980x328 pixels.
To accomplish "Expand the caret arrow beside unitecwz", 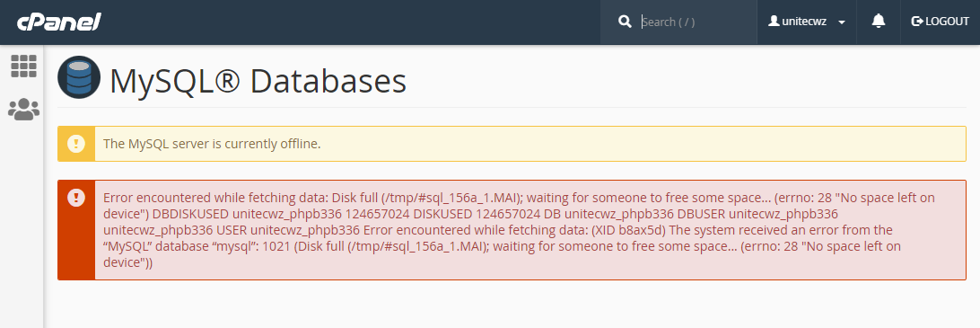I will [842, 22].
